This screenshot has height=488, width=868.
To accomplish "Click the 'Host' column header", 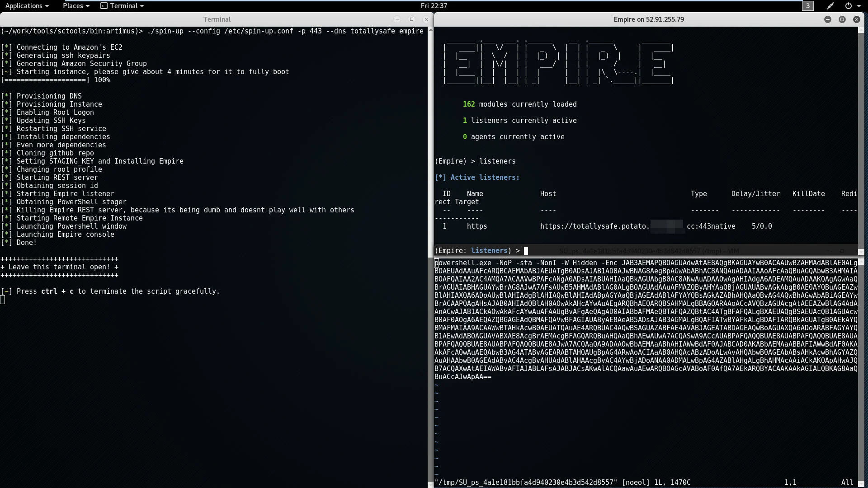I will point(548,194).
